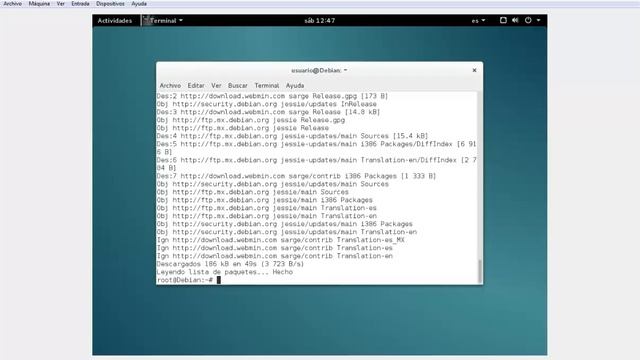640x360 pixels.
Task: Expand the system menu arrow
Action: click(538, 20)
